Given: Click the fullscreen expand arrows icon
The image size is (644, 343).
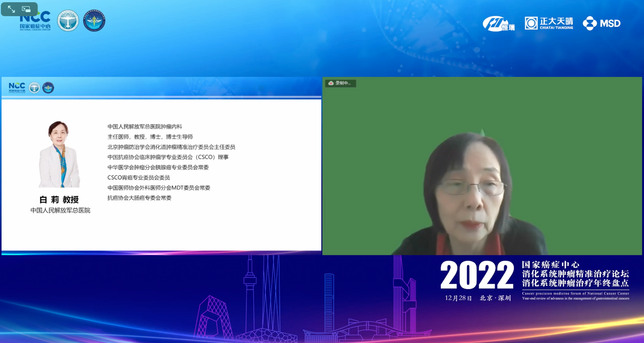Looking at the screenshot, I should 11,9.
